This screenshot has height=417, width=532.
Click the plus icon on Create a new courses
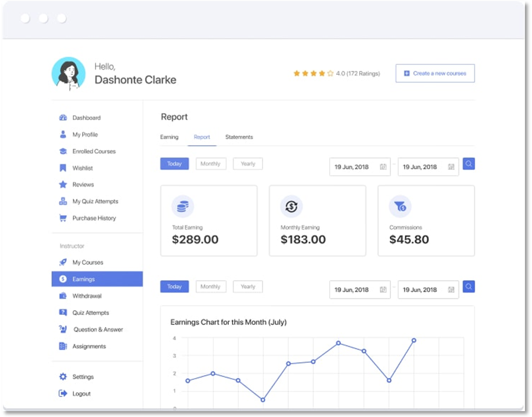coord(406,73)
